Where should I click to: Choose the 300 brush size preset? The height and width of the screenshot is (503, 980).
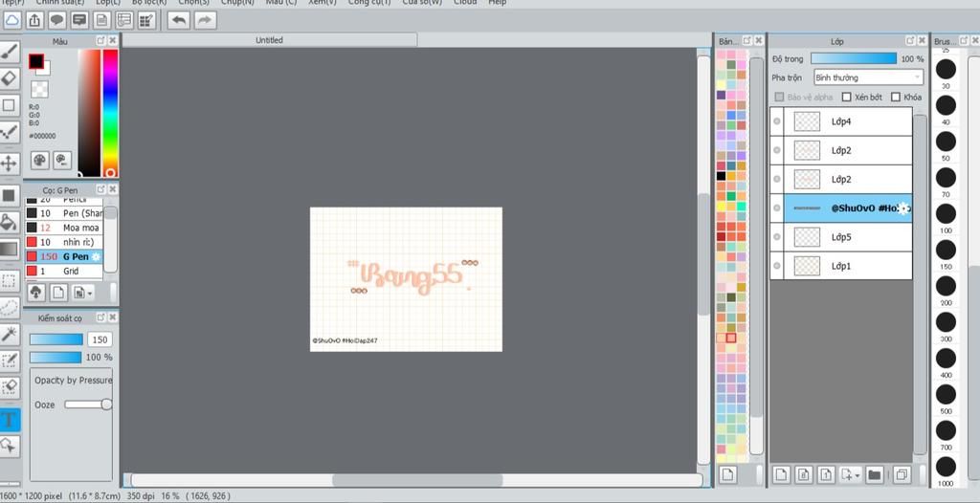pyautogui.click(x=946, y=323)
